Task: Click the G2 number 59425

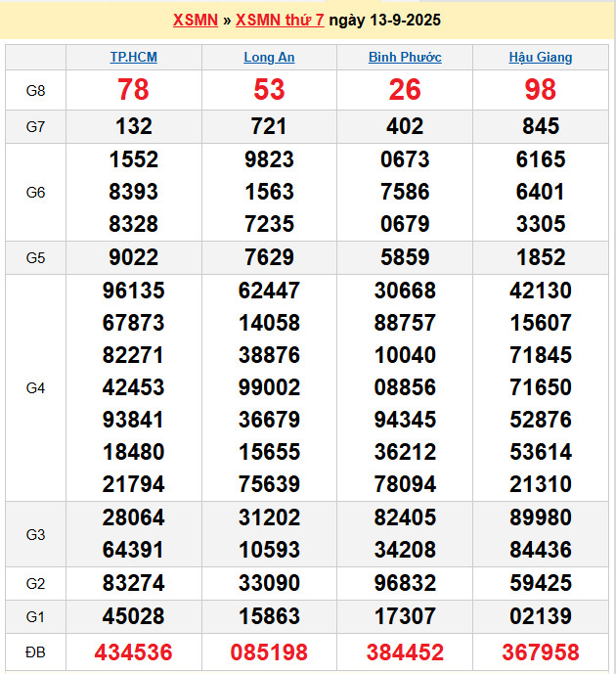Action: click(x=541, y=584)
